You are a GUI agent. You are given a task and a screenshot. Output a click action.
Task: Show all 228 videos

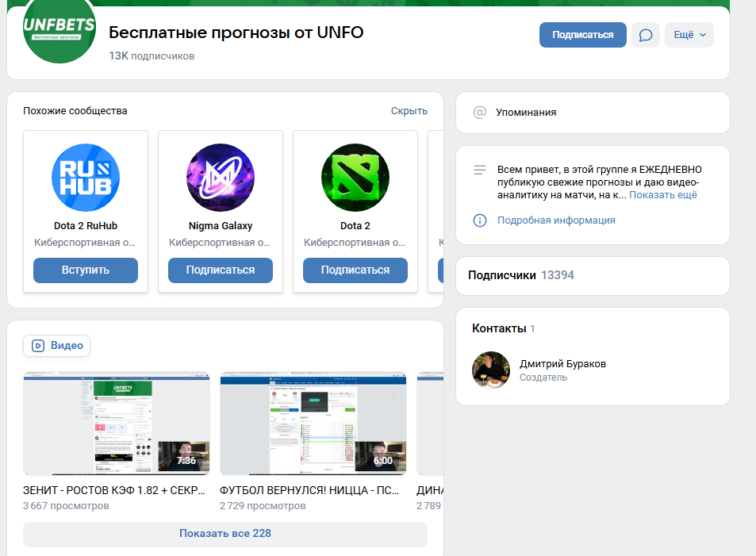tap(225, 534)
